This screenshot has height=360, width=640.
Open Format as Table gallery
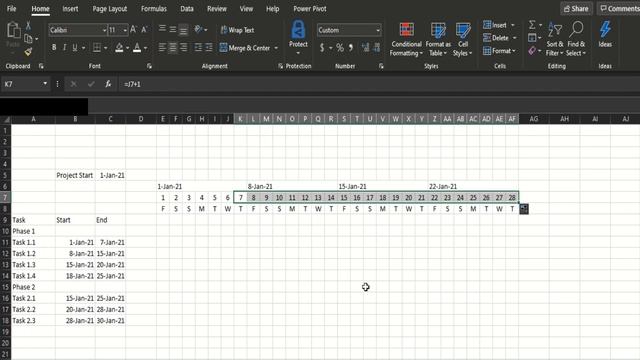(x=438, y=39)
